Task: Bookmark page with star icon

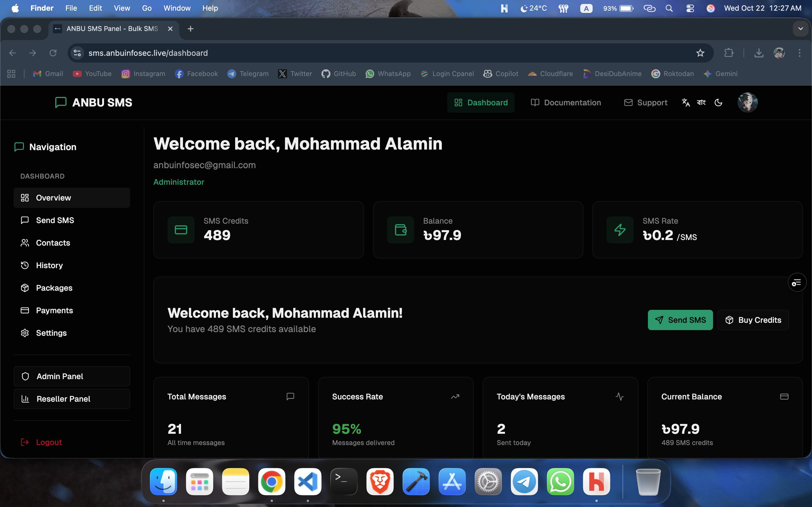Action: (700, 53)
